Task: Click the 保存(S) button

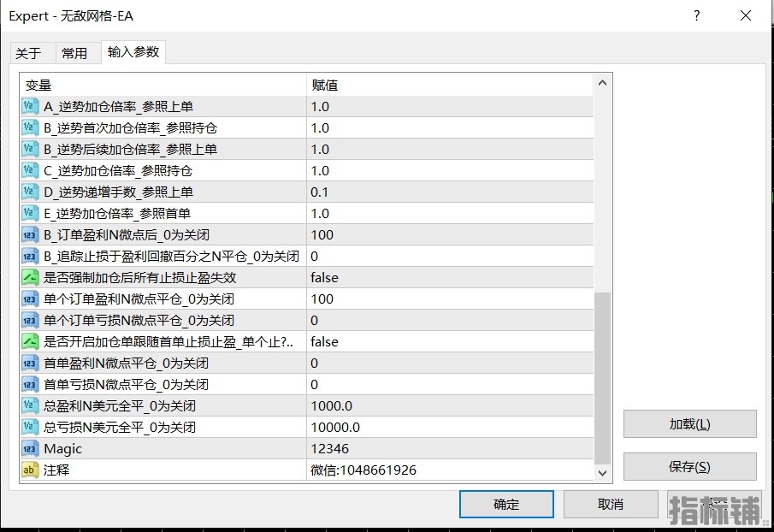Action: tap(689, 467)
